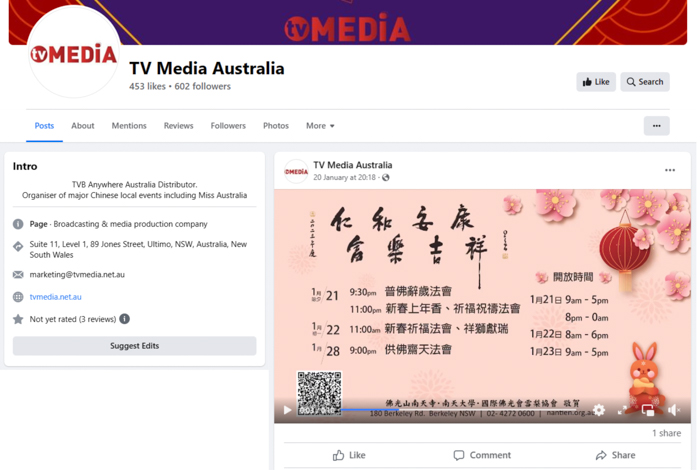
Task: View the 1 share count
Action: 667,433
